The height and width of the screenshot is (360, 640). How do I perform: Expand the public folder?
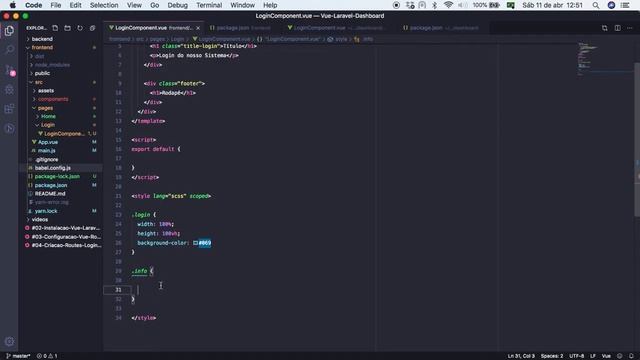42,73
